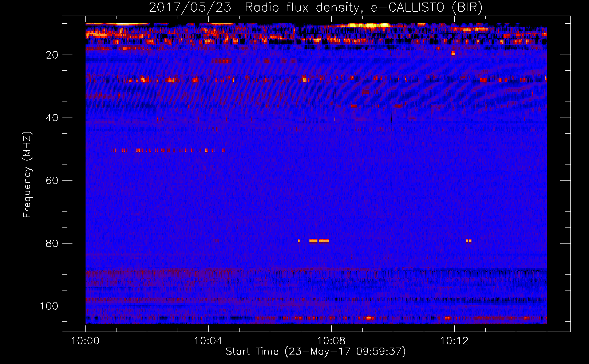Click the '10:08' time tick label
The width and height of the screenshot is (589, 364).
click(x=331, y=341)
